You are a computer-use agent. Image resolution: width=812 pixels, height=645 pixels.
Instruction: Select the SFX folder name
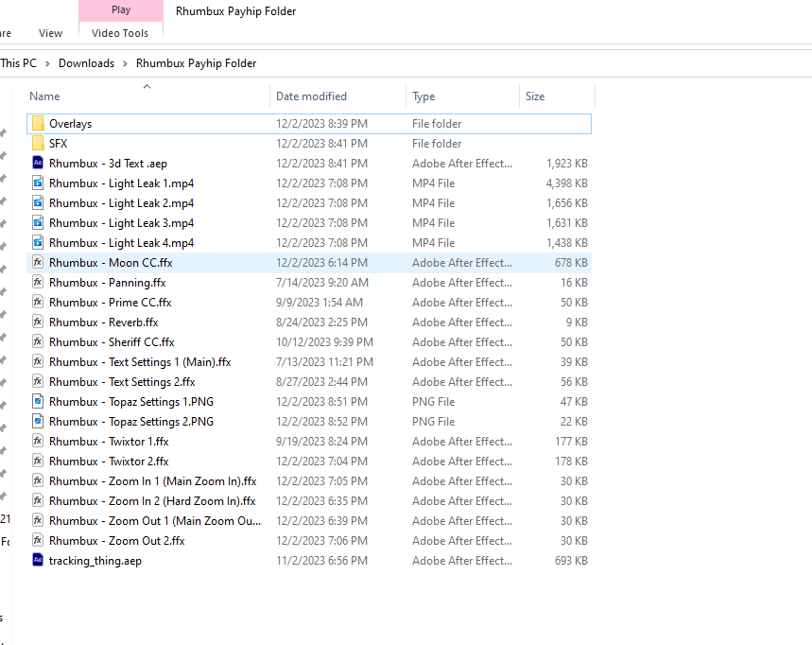58,144
